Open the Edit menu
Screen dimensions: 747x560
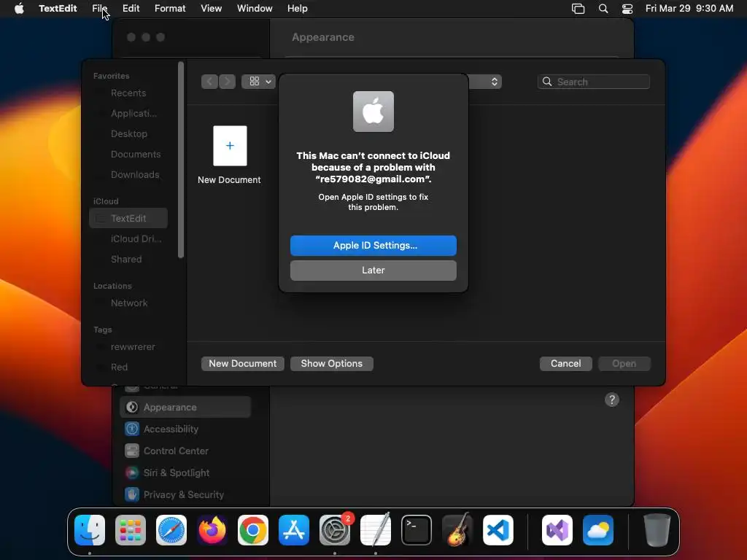131,9
